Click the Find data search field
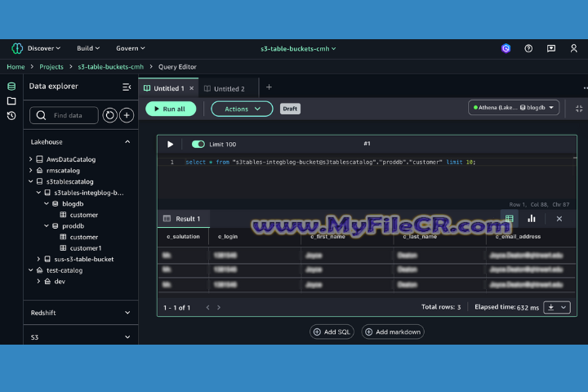Screen dimensions: 588x392 (65, 115)
